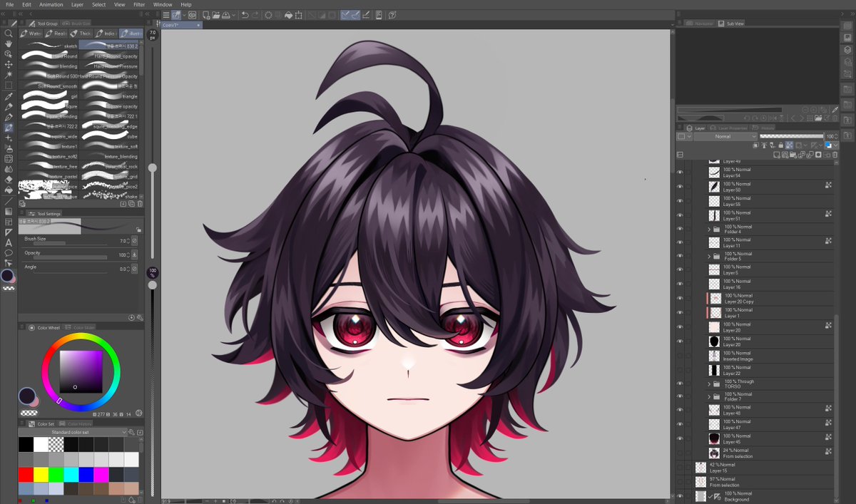This screenshot has width=856, height=504.
Task: Toggle visibility of Layer 54
Action: (680, 173)
